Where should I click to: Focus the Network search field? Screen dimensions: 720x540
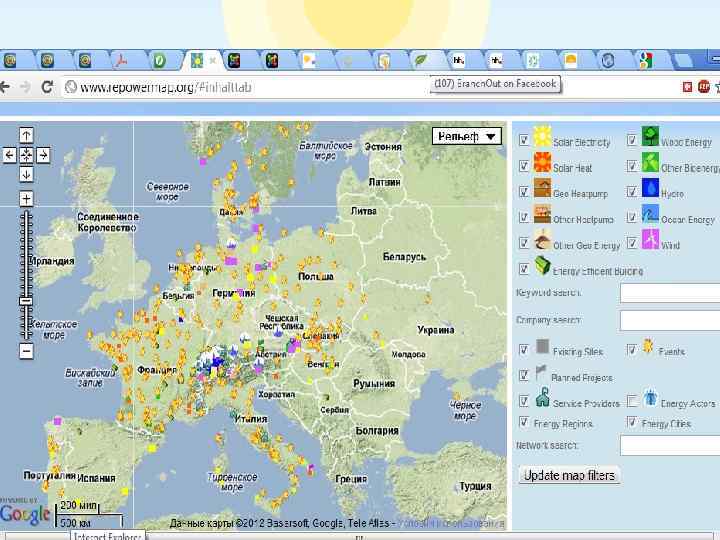669,445
